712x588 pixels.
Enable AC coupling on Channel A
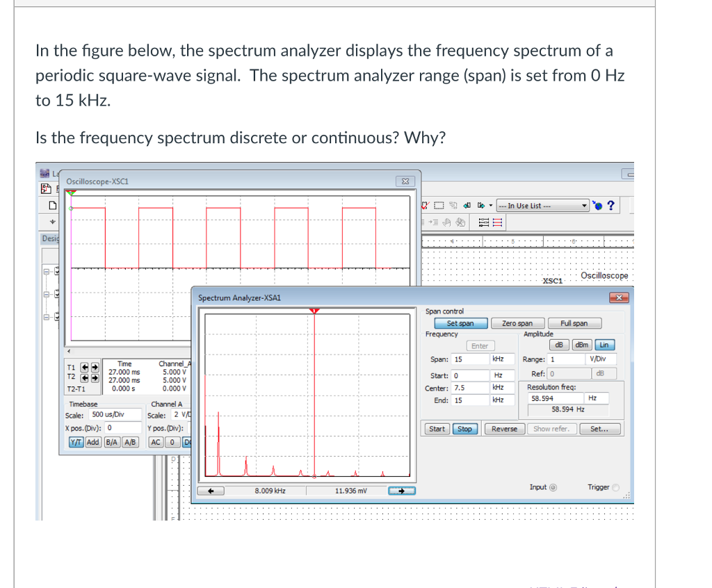[155, 442]
